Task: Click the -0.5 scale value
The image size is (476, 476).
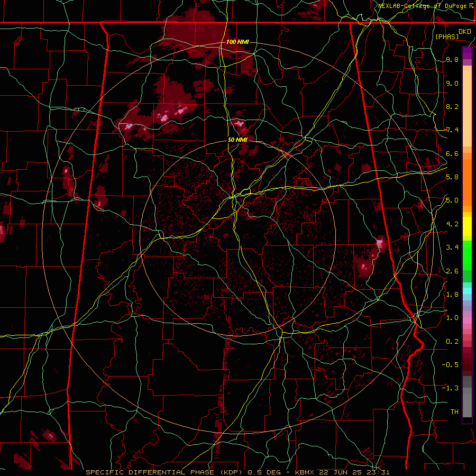Action: pos(450,365)
